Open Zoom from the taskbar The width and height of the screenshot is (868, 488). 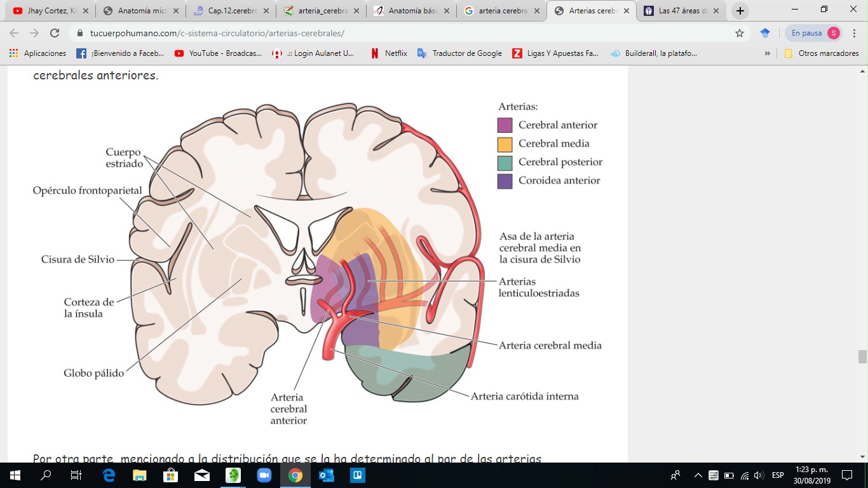(x=264, y=475)
